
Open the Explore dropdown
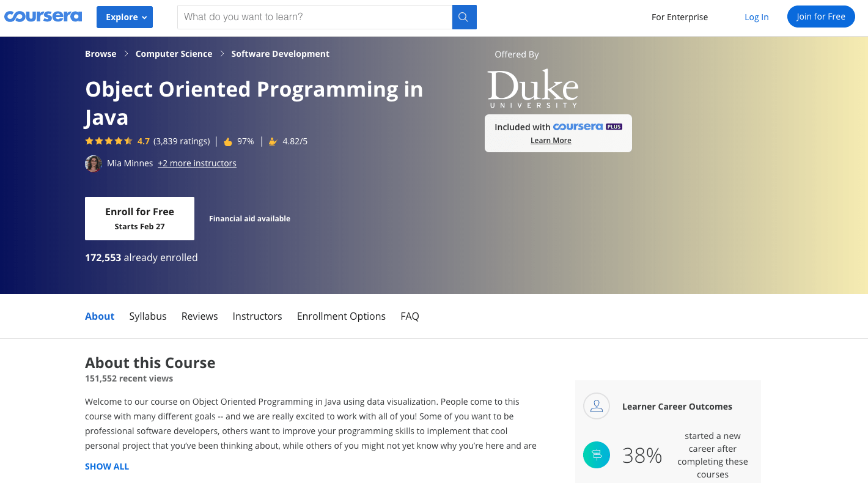[124, 17]
